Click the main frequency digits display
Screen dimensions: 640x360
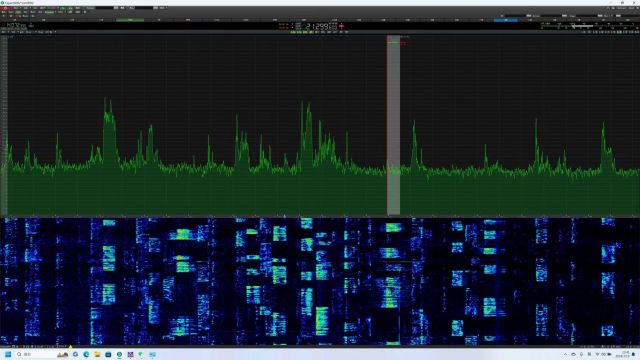click(316, 26)
